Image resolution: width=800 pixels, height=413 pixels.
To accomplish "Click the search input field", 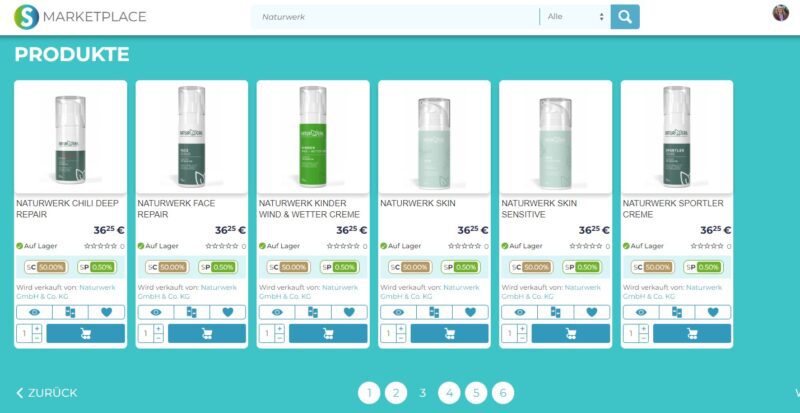I will (x=395, y=17).
